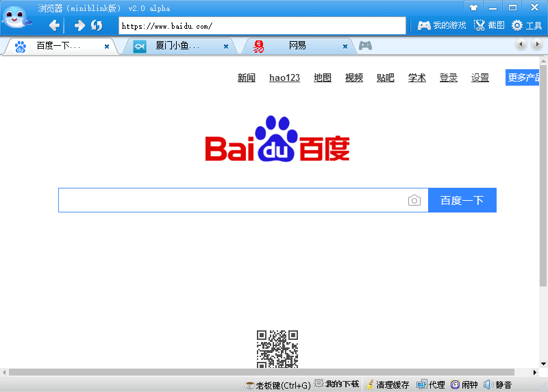Image resolution: width=548 pixels, height=392 pixels.
Task: Click the vertical scrollbar down arrow
Action: pos(543,364)
